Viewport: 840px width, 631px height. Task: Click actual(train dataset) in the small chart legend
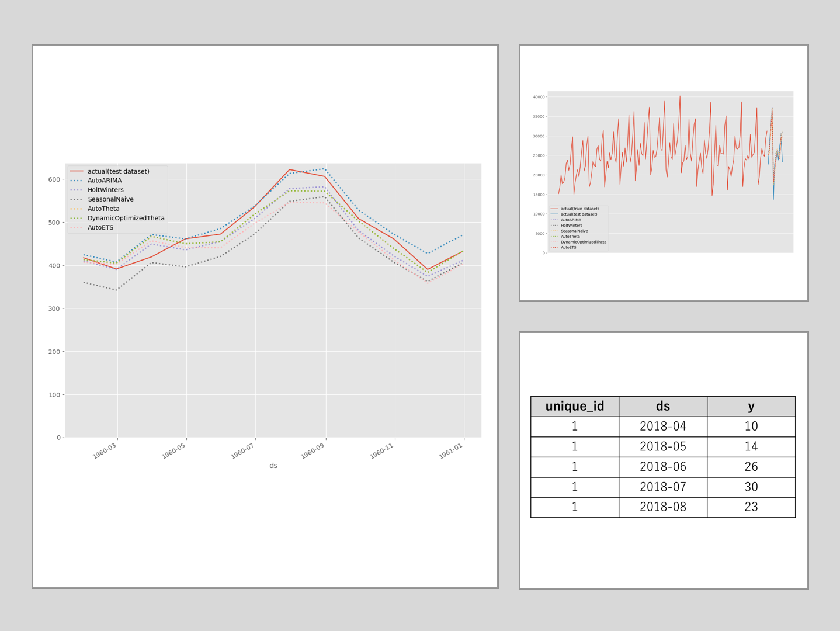click(579, 209)
